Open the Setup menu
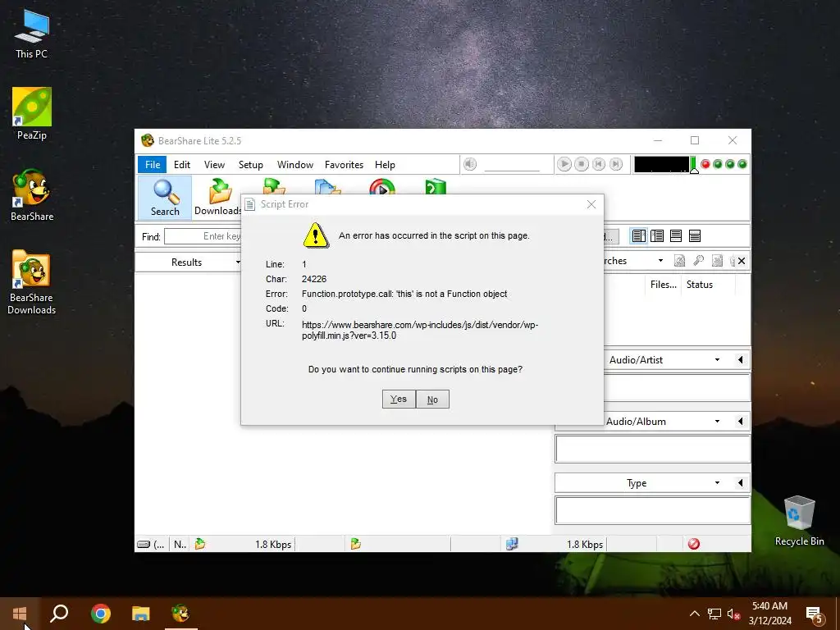The image size is (840, 630). click(x=251, y=164)
